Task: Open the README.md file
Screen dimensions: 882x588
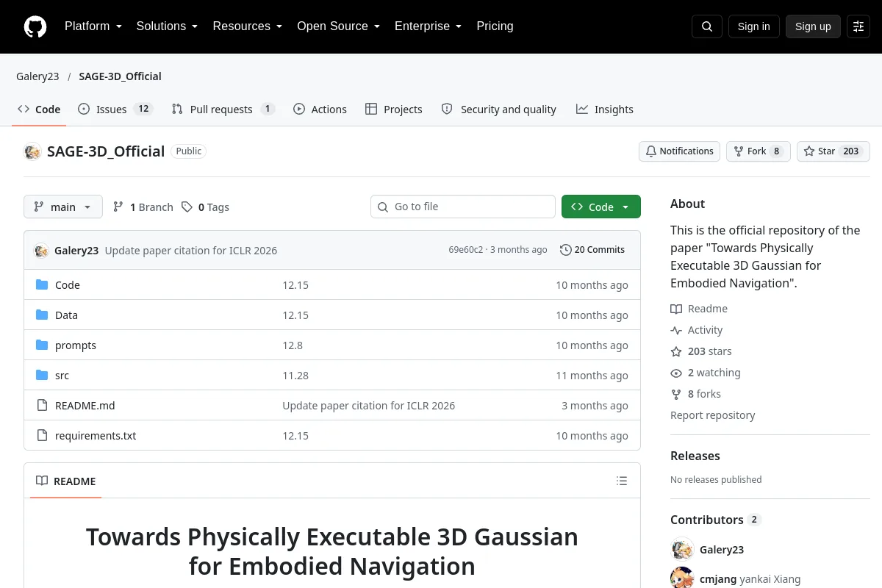Action: [85, 406]
